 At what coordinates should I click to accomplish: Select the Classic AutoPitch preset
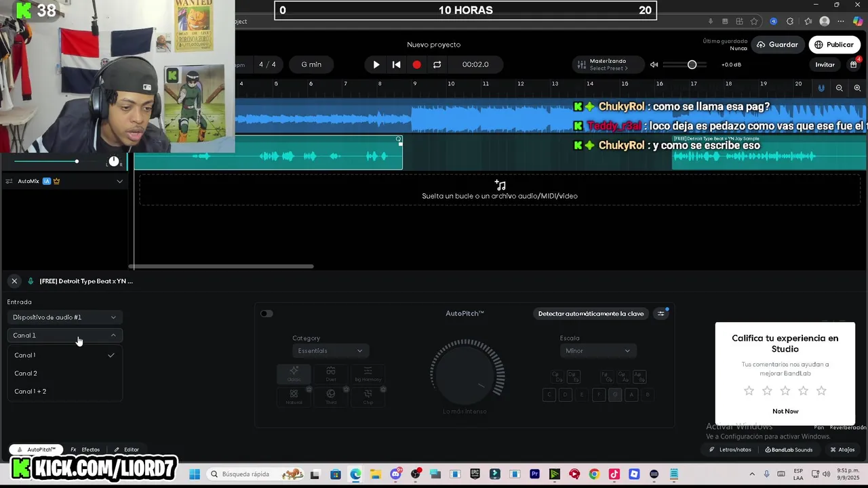(294, 374)
